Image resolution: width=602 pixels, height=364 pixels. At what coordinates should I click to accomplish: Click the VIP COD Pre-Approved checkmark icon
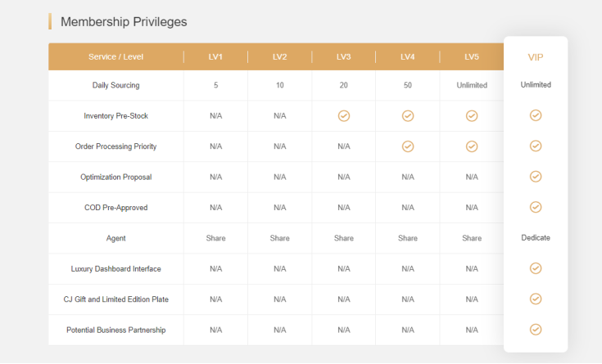click(x=536, y=207)
